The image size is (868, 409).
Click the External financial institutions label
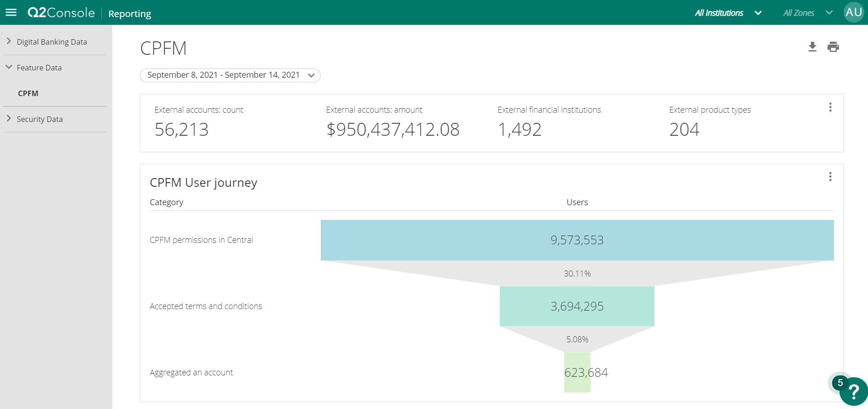click(549, 110)
